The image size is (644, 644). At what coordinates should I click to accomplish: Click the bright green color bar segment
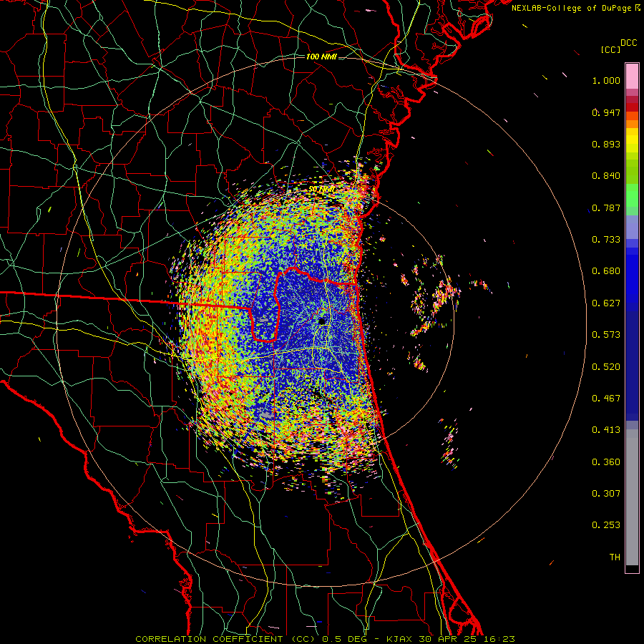click(632, 195)
